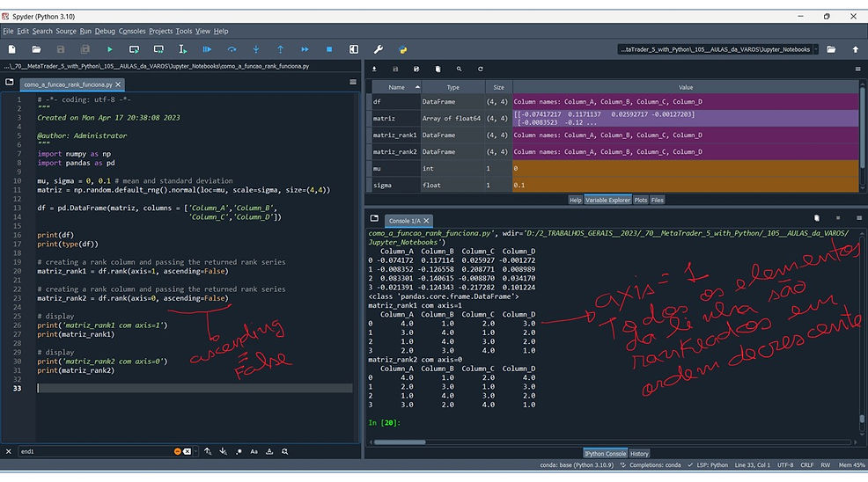Remove all variables icon

[x=438, y=69]
